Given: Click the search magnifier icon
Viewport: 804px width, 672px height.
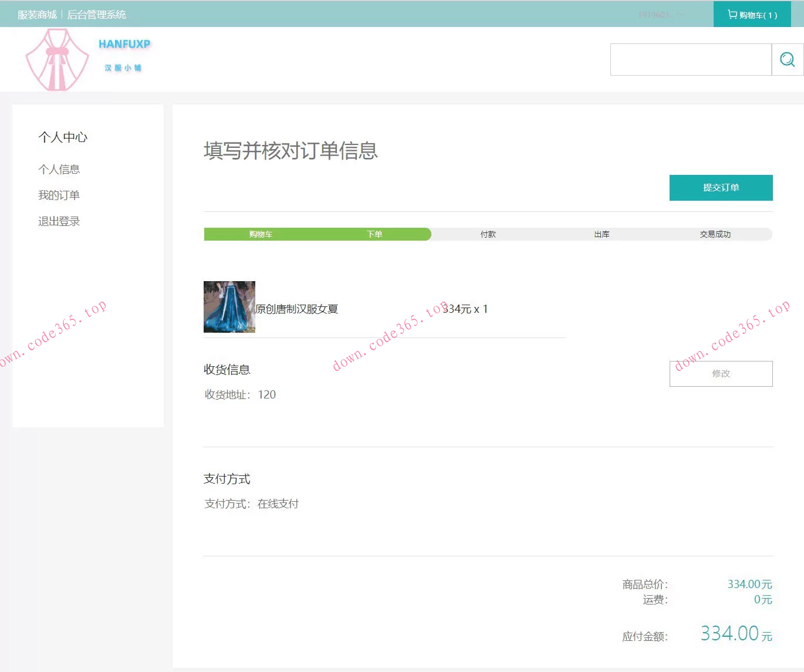Looking at the screenshot, I should [x=787, y=59].
